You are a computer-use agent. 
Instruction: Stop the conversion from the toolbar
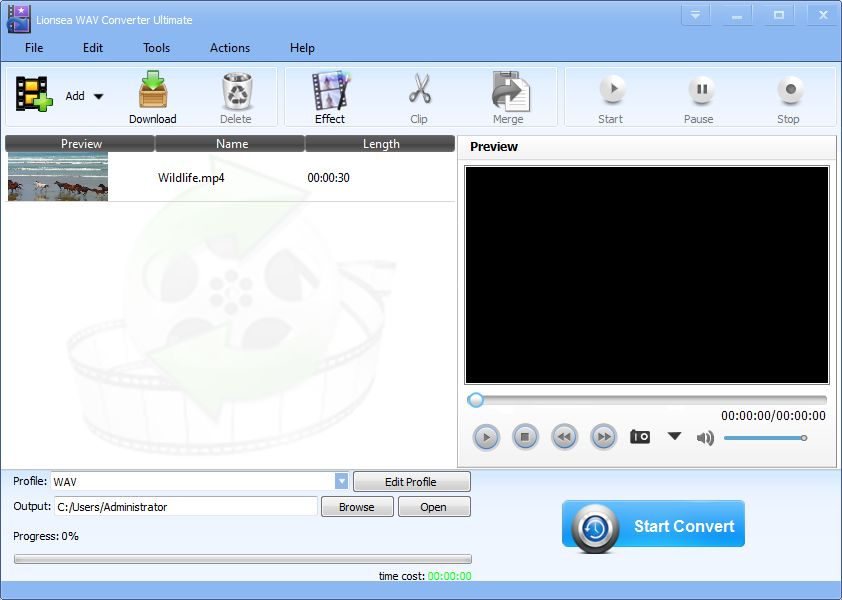[x=788, y=100]
